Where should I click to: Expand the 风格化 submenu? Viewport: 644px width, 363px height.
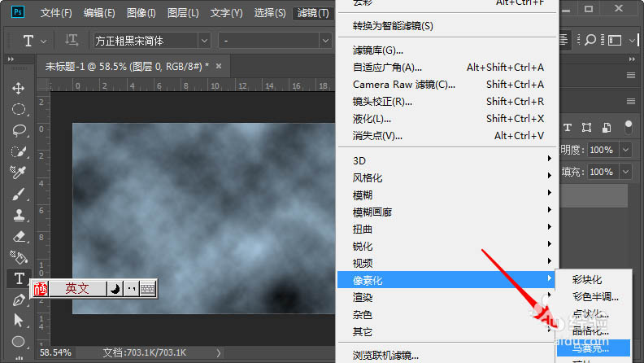click(447, 178)
